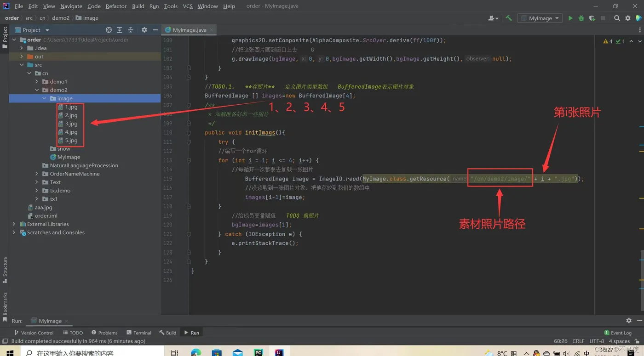Hide the Project tool window
This screenshot has width=644, height=356.
point(155,30)
